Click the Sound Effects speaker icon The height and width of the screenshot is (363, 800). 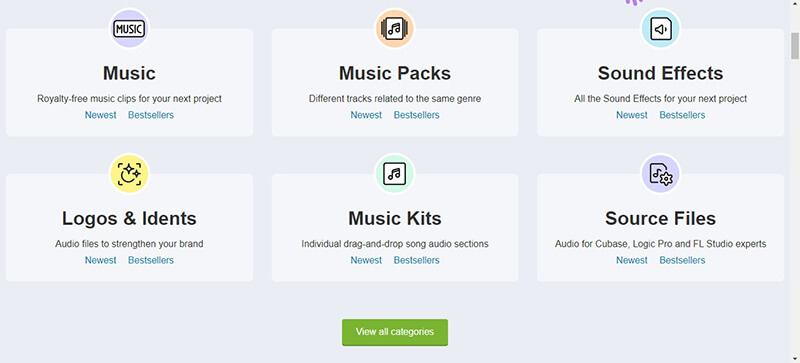tap(660, 29)
